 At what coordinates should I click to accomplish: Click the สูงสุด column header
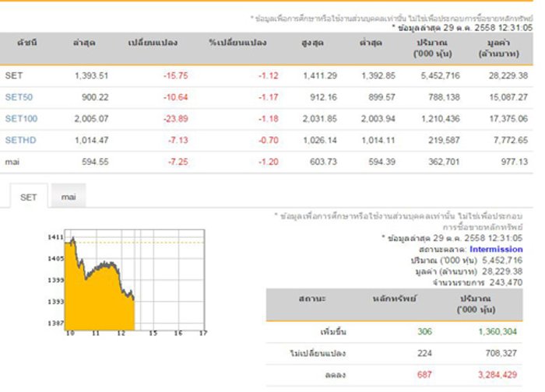(312, 43)
